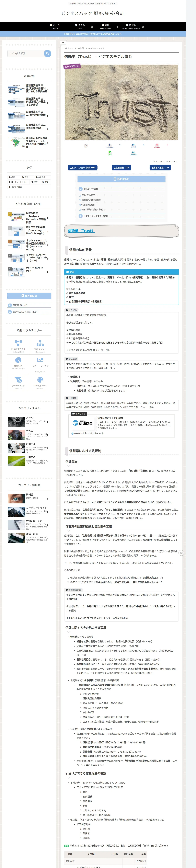Open the マーケティング funnel icon

[x=18, y=380]
